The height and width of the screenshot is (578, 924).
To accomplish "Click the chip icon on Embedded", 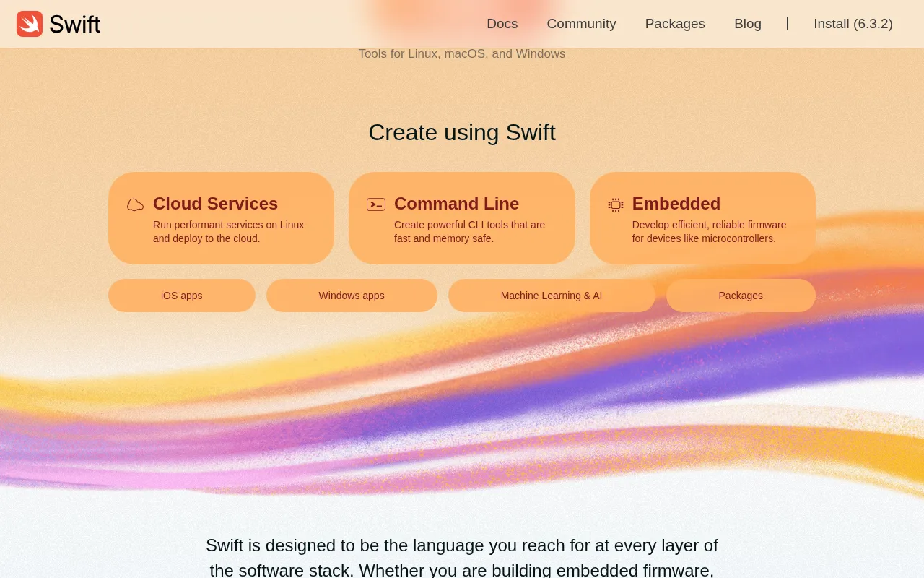I will pyautogui.click(x=616, y=204).
